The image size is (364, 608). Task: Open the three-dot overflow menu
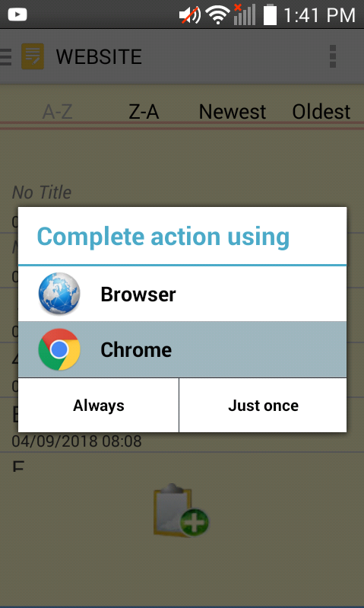click(333, 56)
